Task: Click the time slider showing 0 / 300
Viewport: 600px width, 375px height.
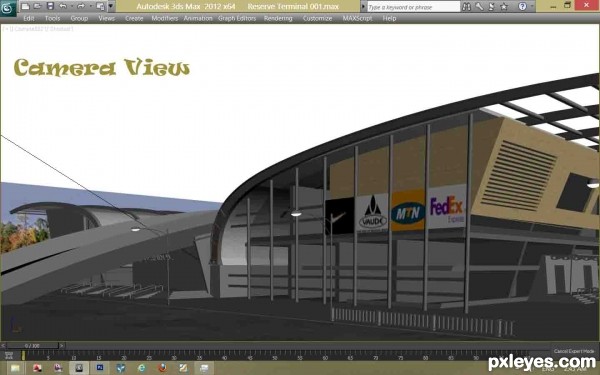Action: point(33,346)
